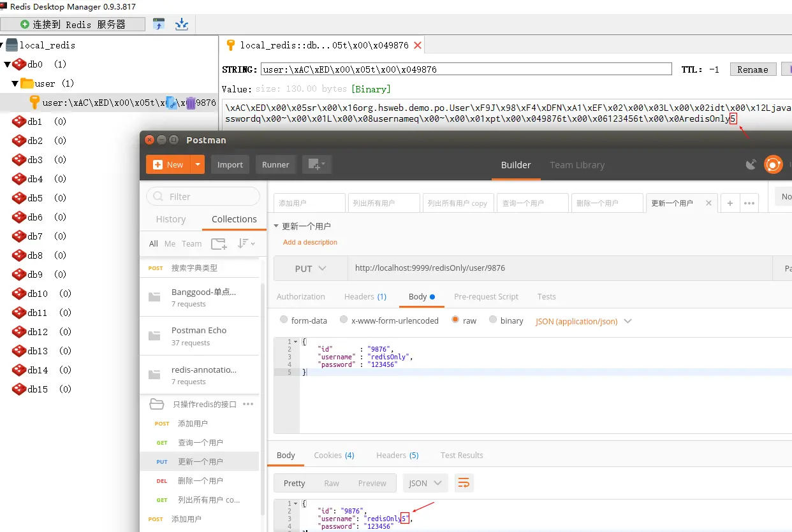Click the three dots tab options icon
Viewport: 792px width, 532px height.
(749, 203)
